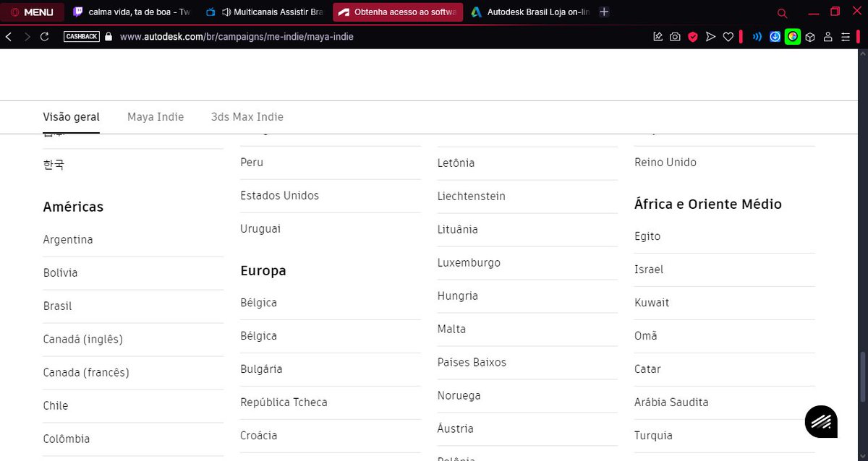Open a new tab with plus button
The width and height of the screenshot is (868, 461).
click(x=605, y=12)
